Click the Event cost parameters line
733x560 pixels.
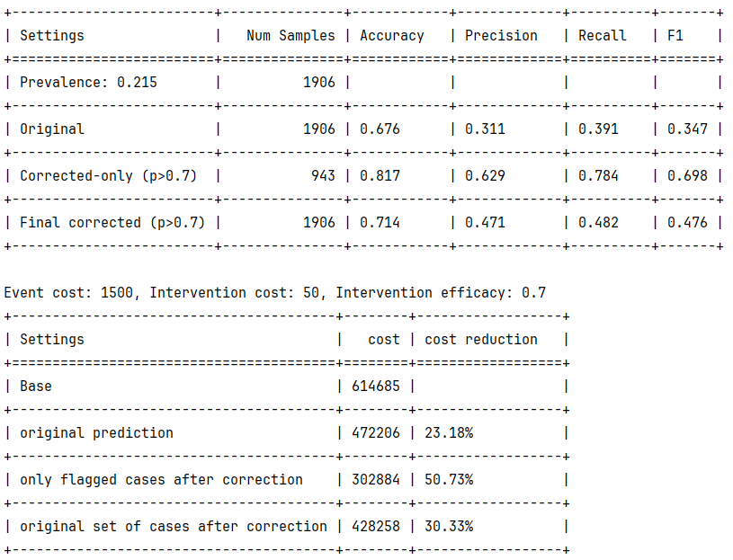tap(274, 293)
